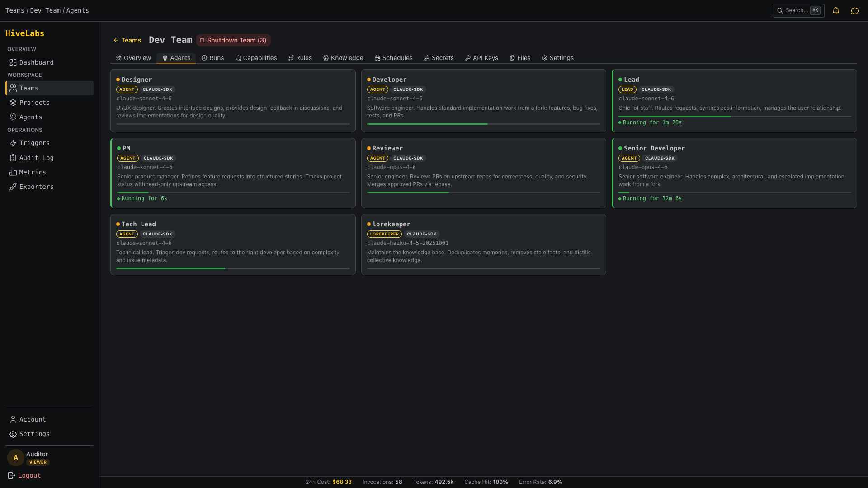Open notifications via the bell icon

835,10
